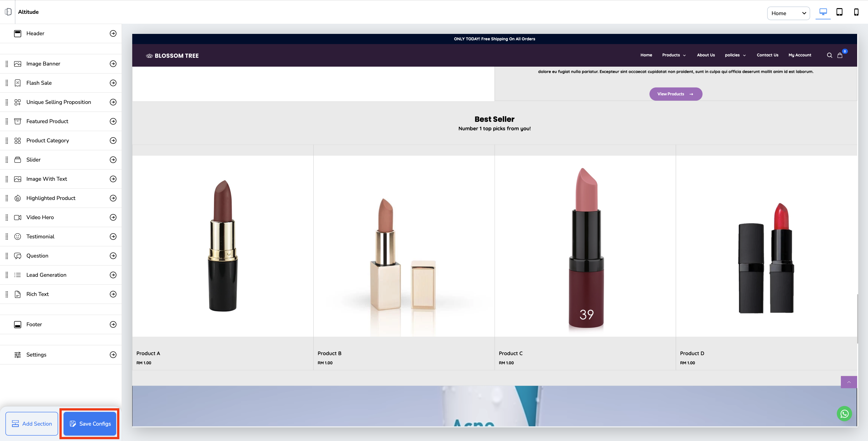Expand the Products nav dropdown

(674, 55)
